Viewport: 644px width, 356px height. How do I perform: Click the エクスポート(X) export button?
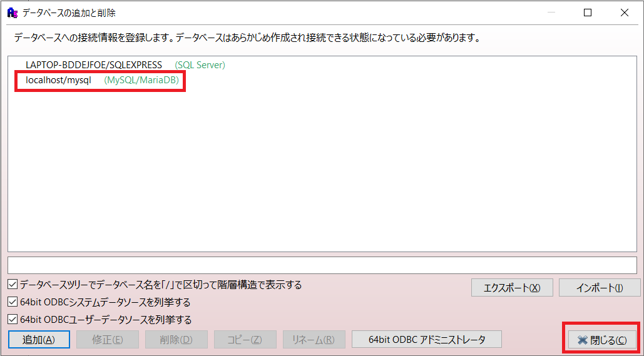click(x=512, y=287)
